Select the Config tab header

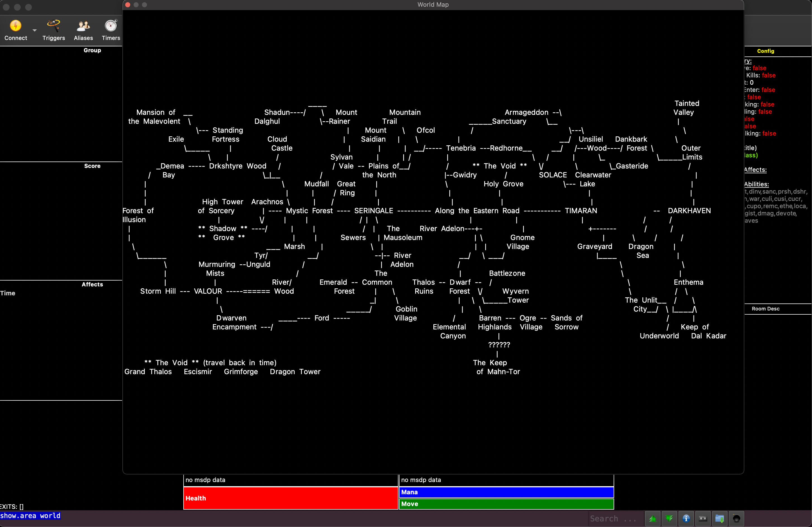click(765, 51)
